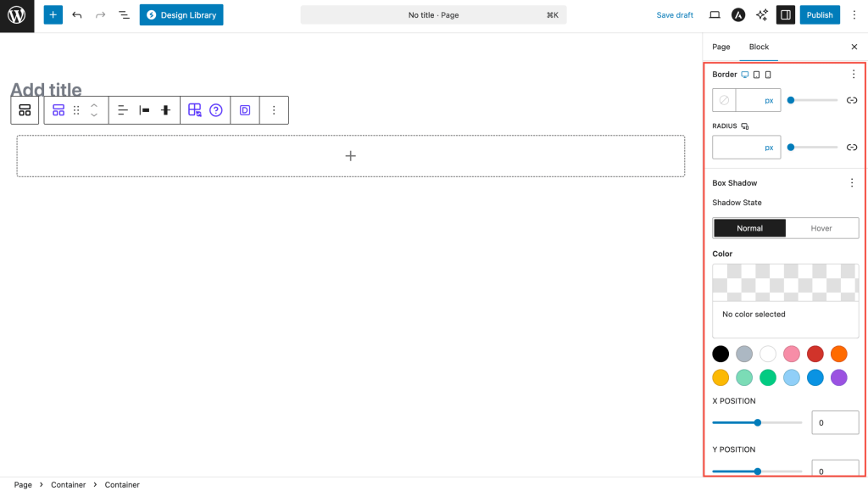Select the Hover shadow state
This screenshot has width=868, height=491.
(821, 228)
